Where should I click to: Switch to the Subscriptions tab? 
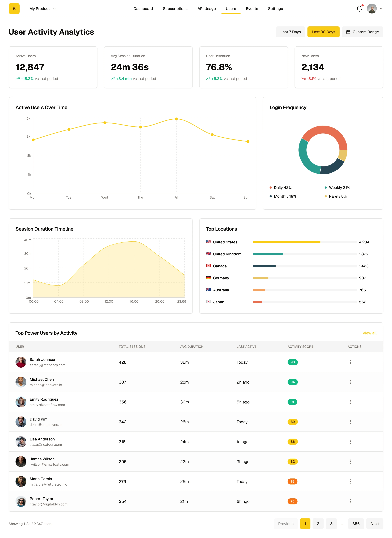175,9
